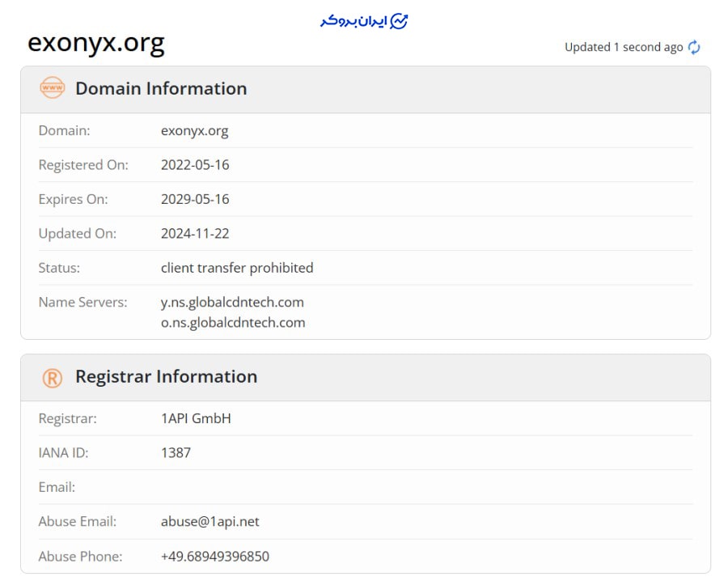Select the domain value exonyx.org
Viewport: 728px width, 585px height.
pos(194,131)
